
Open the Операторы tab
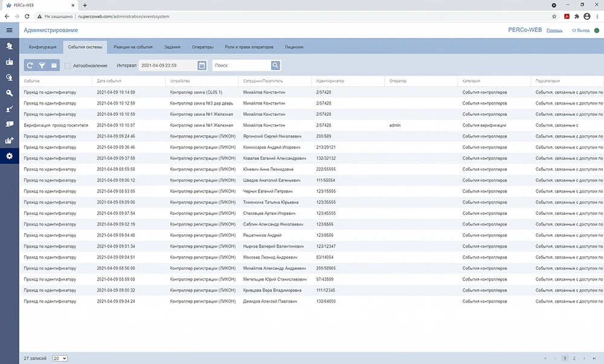tap(202, 46)
